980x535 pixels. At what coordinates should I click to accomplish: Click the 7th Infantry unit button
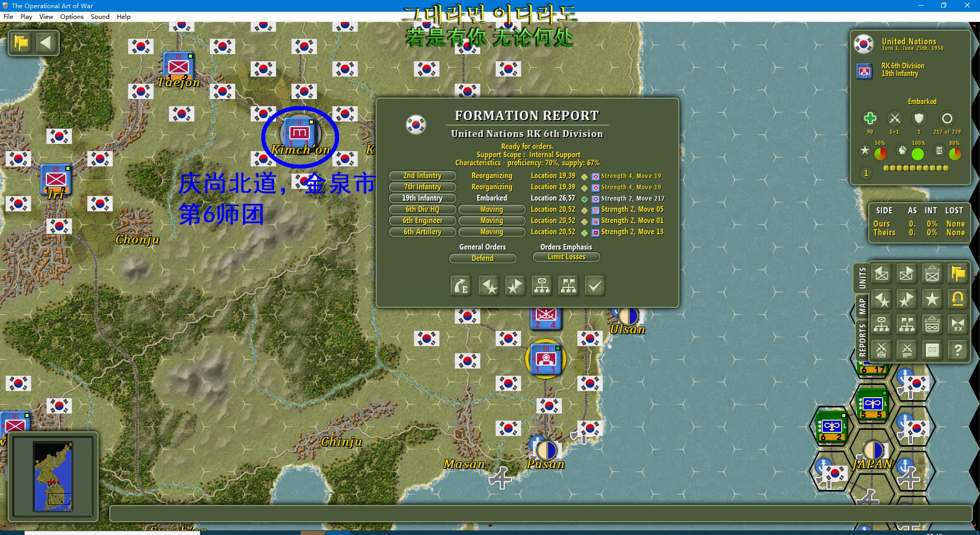[422, 187]
